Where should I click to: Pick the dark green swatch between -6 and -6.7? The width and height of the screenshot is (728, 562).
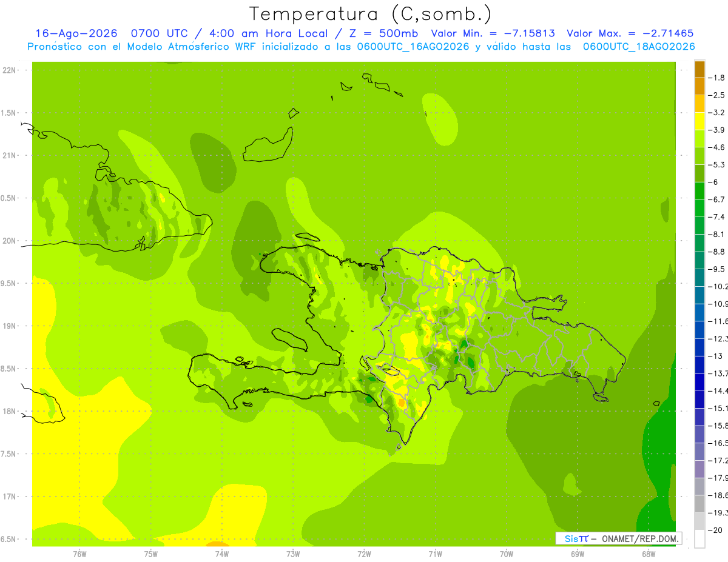pos(699,191)
